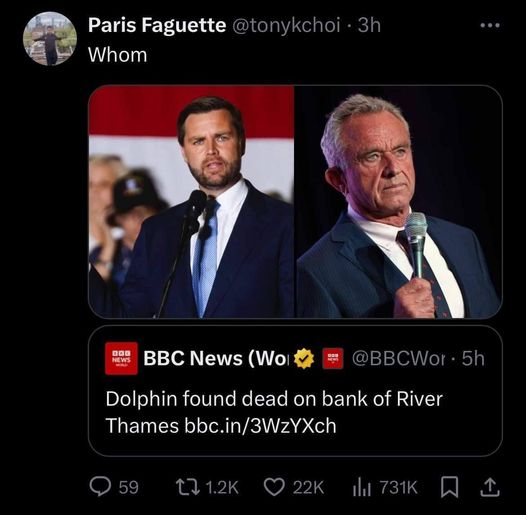This screenshot has width=526, height=515.
Task: Click the @tonykchoi handle
Action: point(286,25)
